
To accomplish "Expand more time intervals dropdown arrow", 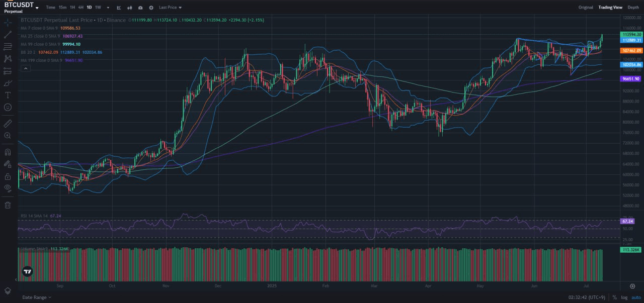I will click(x=108, y=8).
